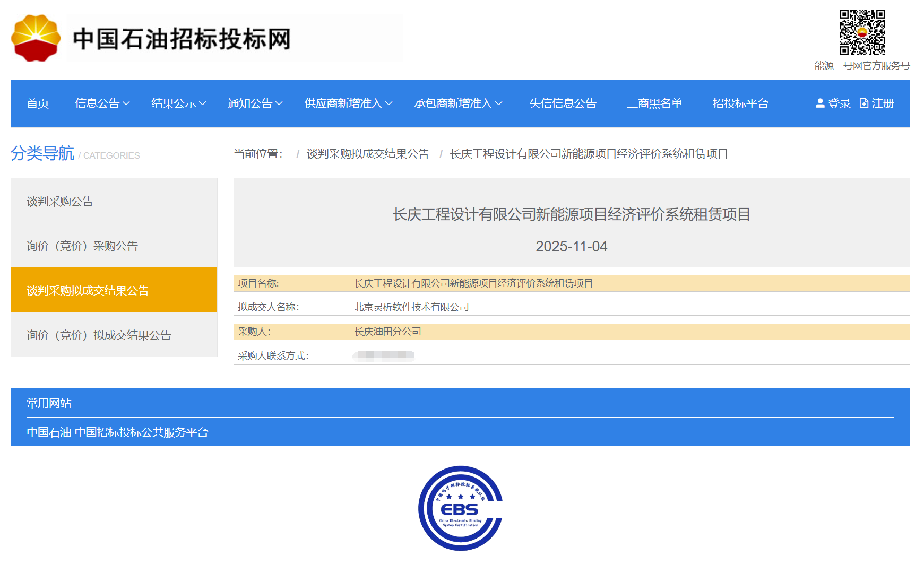Open 承包商新增准入 dropdown
924x564 pixels.
tap(457, 103)
